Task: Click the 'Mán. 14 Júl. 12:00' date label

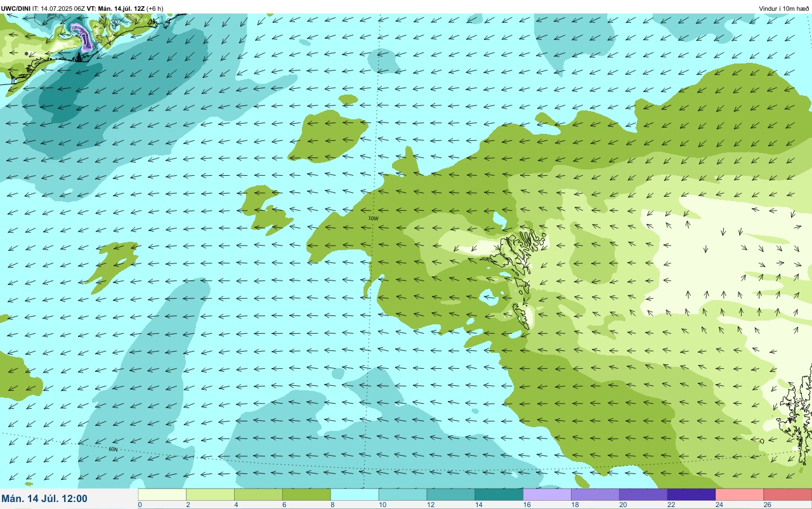Action: (44, 499)
